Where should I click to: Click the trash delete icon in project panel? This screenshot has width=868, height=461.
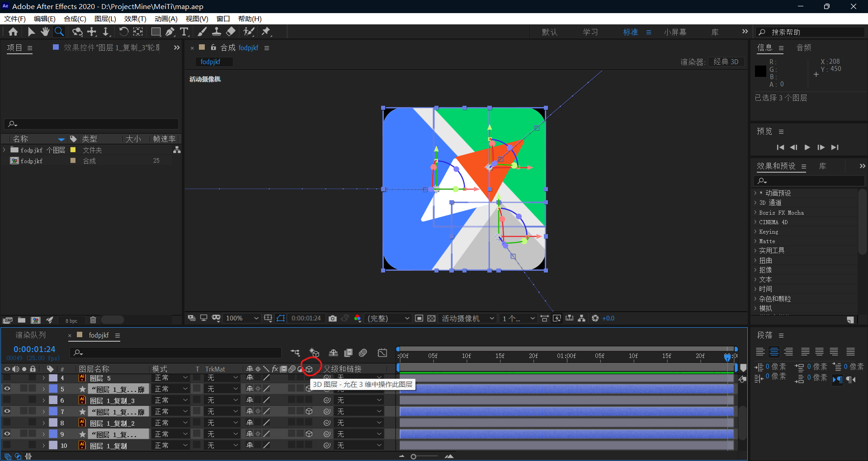(93, 320)
